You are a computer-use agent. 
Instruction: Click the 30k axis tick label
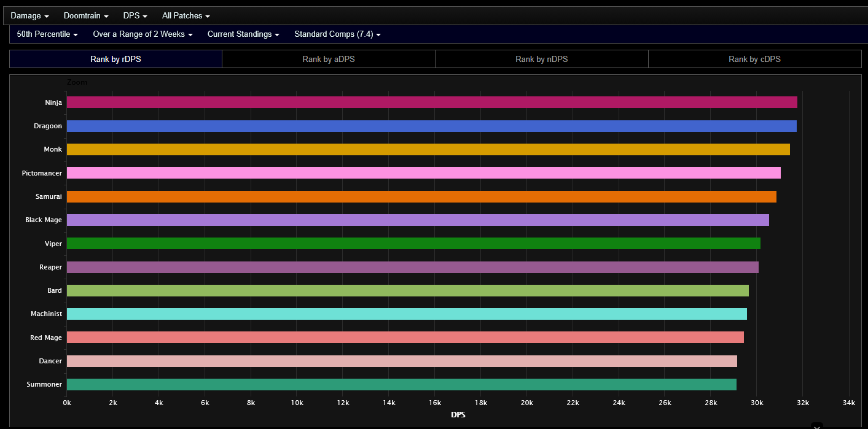tap(757, 403)
